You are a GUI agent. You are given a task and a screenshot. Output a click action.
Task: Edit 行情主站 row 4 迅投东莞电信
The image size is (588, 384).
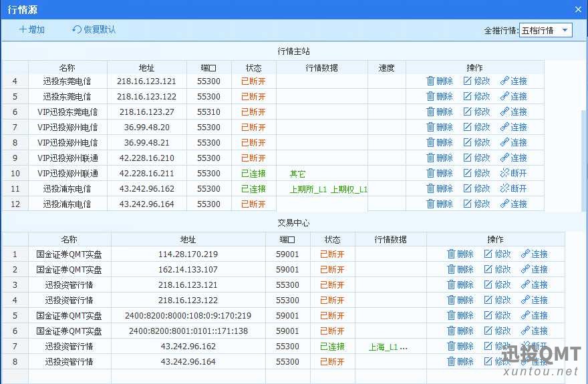pyautogui.click(x=476, y=81)
